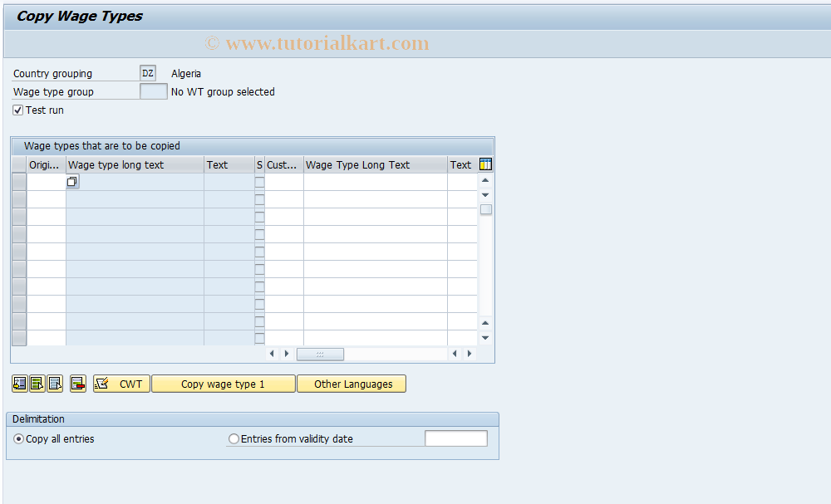
Task: Click the left-end scroll left arrow of horizontal scrollbar
Action: 273,354
